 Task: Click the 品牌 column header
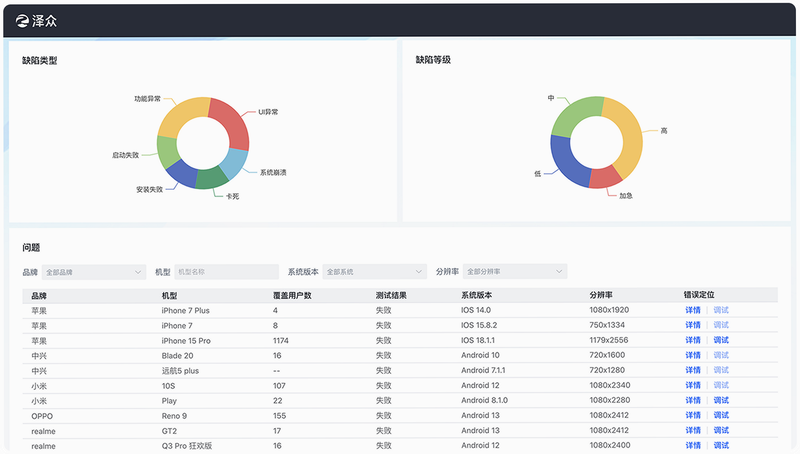click(x=39, y=295)
